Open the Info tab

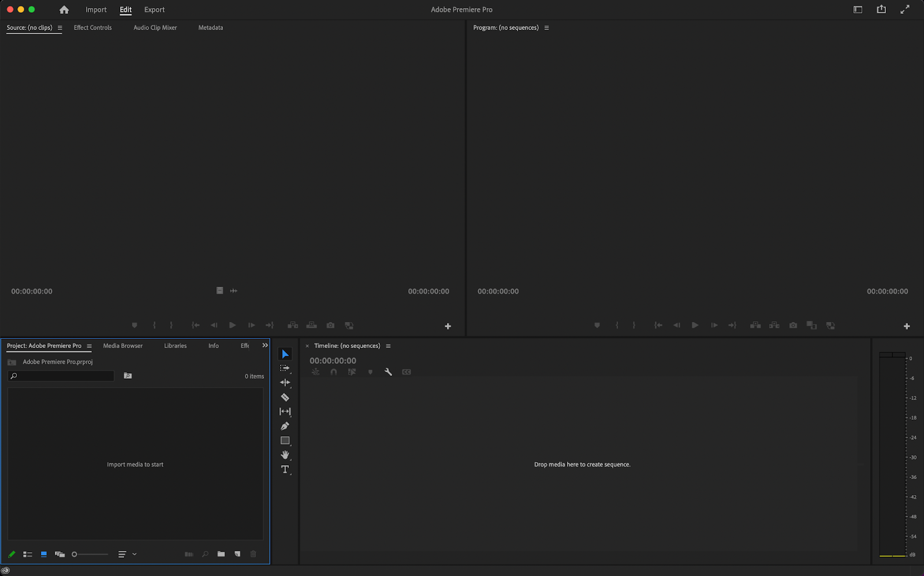coord(214,346)
